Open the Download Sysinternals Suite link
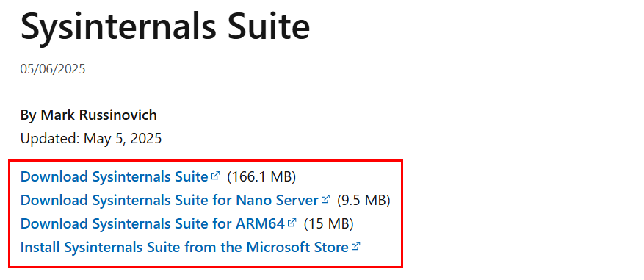The image size is (644, 280). pos(114,177)
